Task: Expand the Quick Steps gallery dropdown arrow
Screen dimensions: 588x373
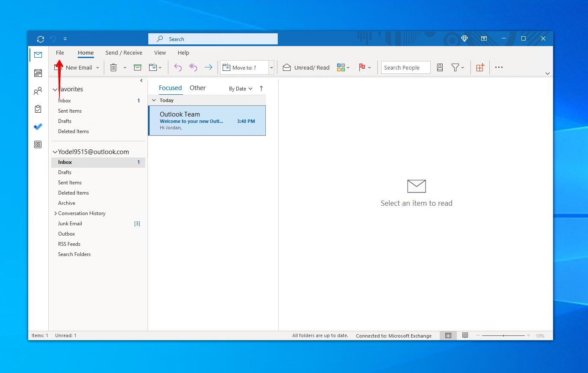Action: 271,67
